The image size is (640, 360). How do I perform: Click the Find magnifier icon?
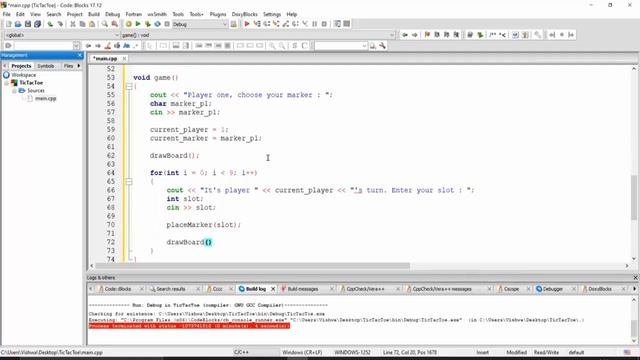[105, 24]
